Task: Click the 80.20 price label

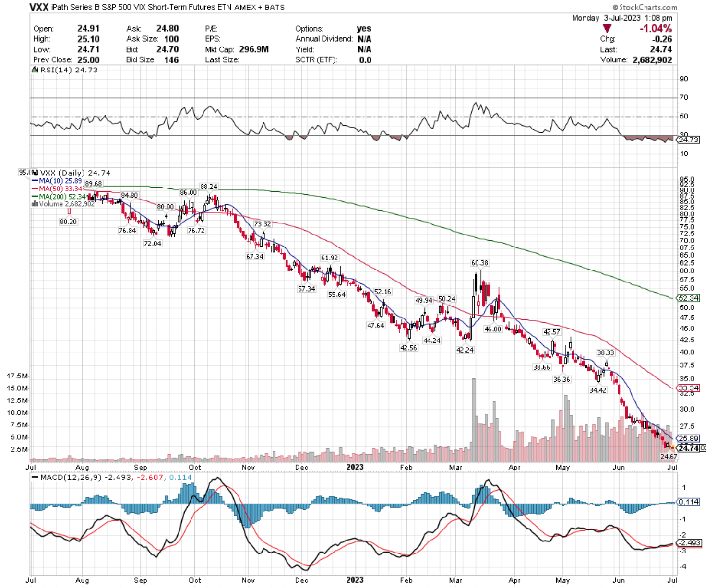Action: [69, 222]
